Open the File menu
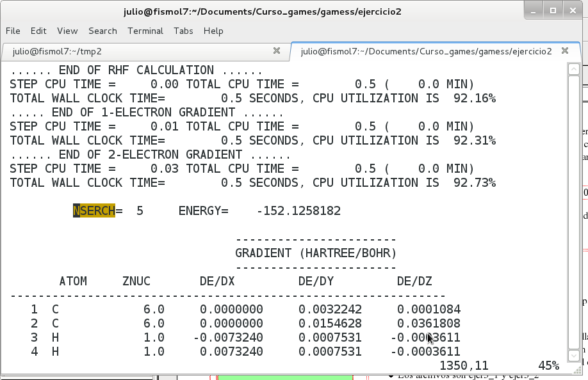Image resolution: width=588 pixels, height=380 pixels. [13, 31]
